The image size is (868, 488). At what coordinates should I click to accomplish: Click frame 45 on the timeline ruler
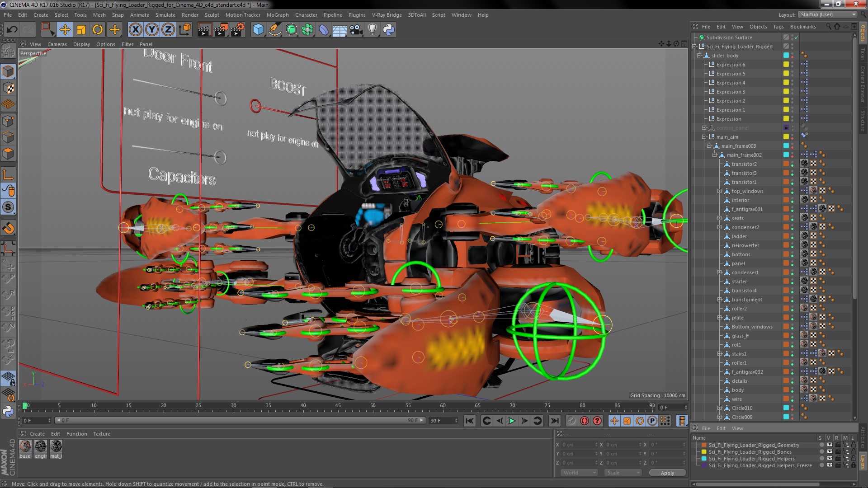coord(338,406)
